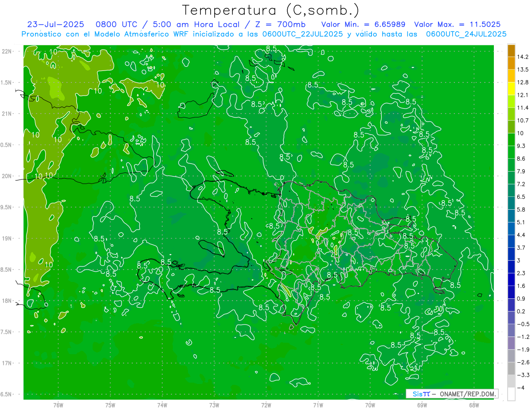The height and width of the screenshot is (411, 532).
Task: Click the "0800 UTC" time label
Action: coord(117,24)
